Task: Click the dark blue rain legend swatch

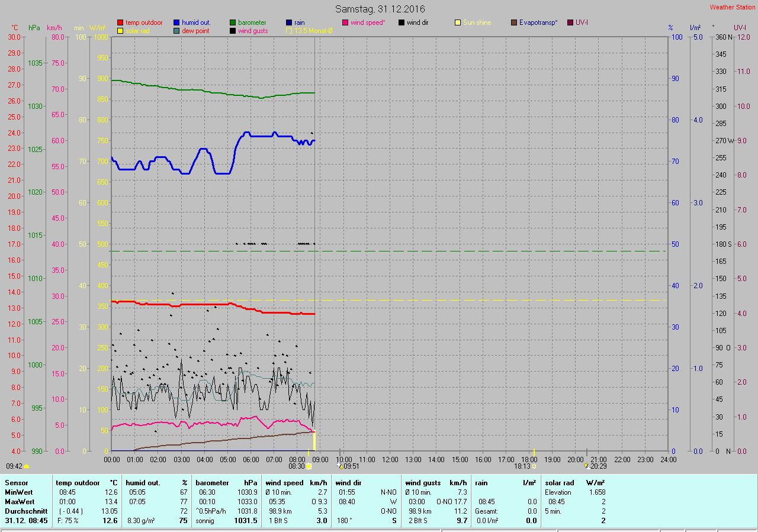Action: [x=289, y=22]
